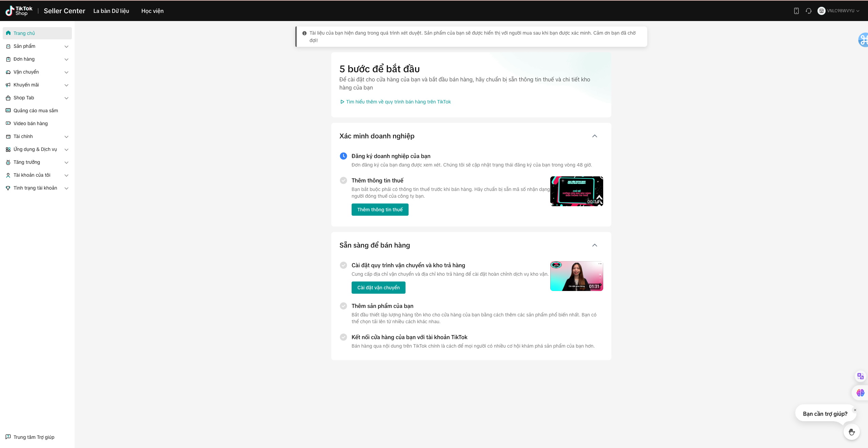Image resolution: width=868 pixels, height=448 pixels.
Task: Click the TikTok Shop logo
Action: (19, 11)
